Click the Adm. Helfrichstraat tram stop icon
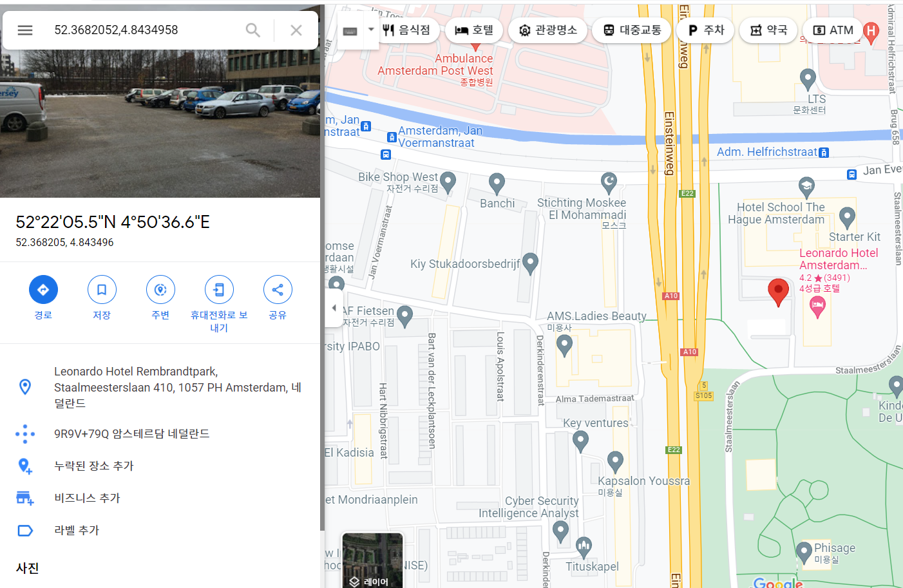Image resolution: width=903 pixels, height=588 pixels. (824, 153)
